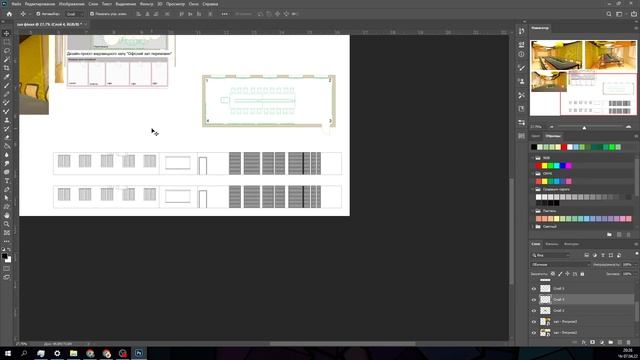Toggle lock image pixels brush icon
640x360 pixels.
pyautogui.click(x=560, y=274)
